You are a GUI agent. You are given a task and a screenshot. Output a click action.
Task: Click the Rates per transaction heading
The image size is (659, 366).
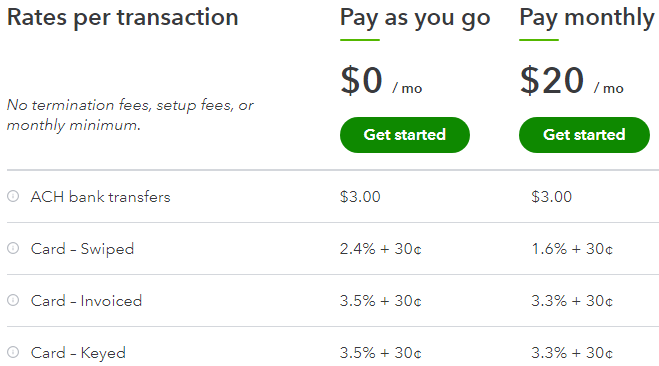[x=123, y=18]
